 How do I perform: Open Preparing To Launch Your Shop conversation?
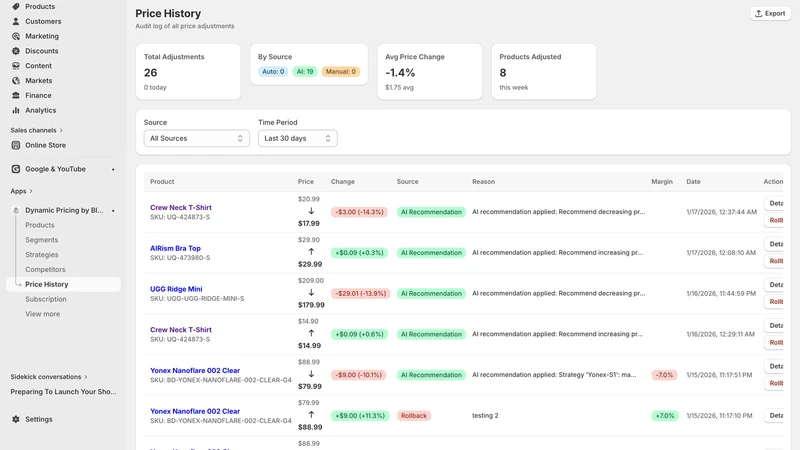point(63,392)
